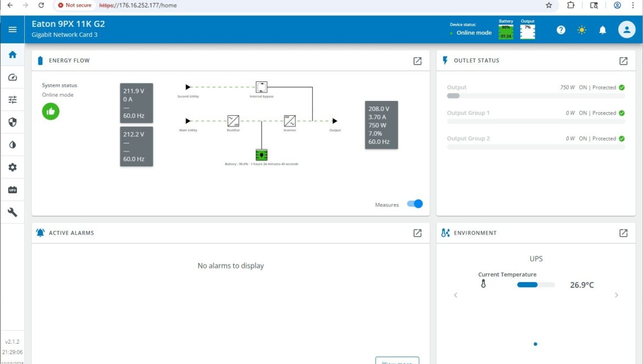The width and height of the screenshot is (643, 364).
Task: Expand the Energy Flow panel
Action: pos(417,61)
